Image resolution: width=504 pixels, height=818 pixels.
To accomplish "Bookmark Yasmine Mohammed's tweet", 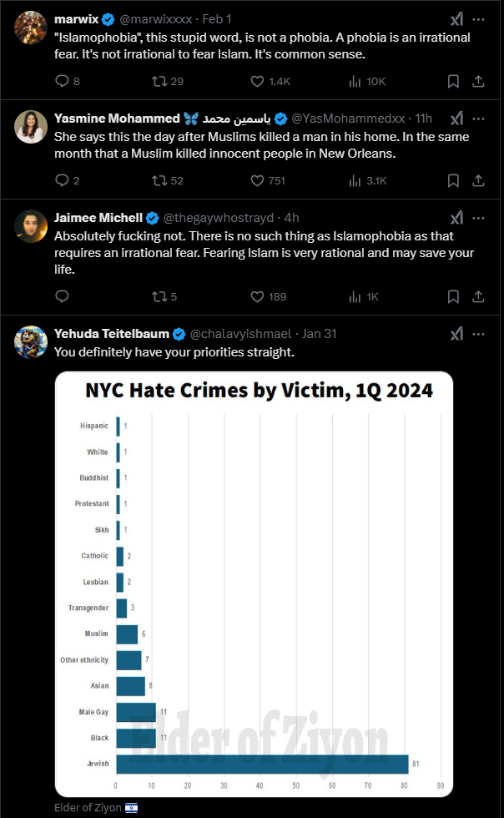I will click(x=453, y=180).
